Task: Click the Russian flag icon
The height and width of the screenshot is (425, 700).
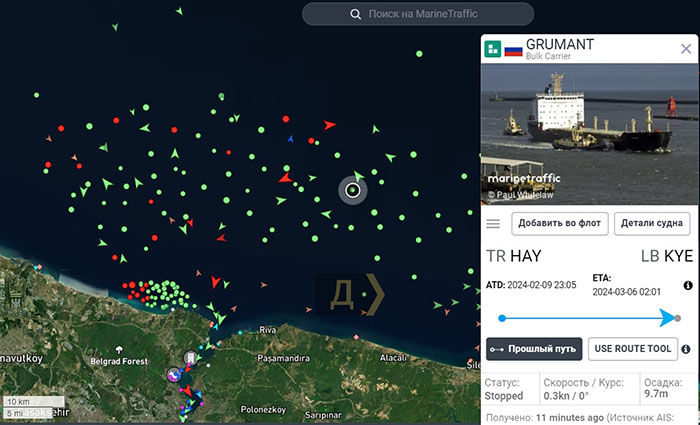Action: pos(513,49)
